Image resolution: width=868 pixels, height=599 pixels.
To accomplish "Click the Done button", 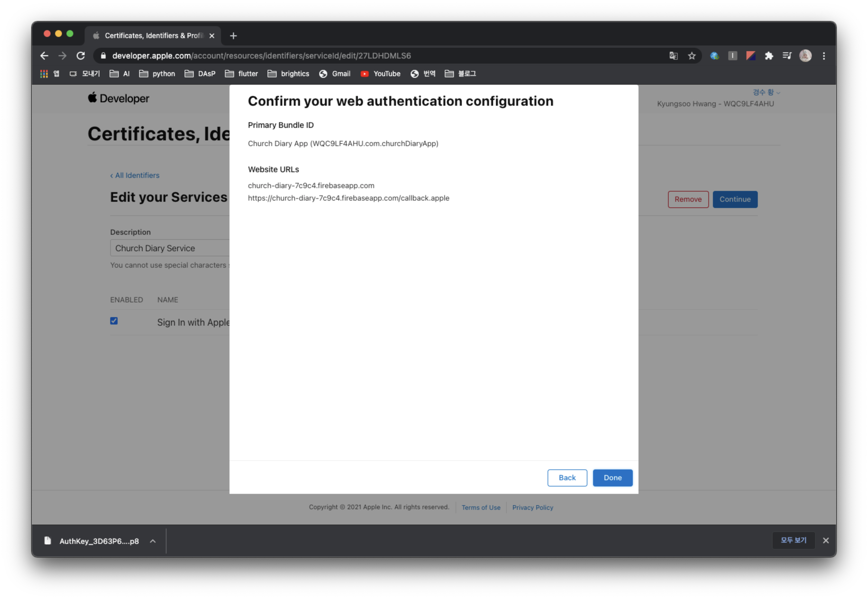I will (x=612, y=478).
